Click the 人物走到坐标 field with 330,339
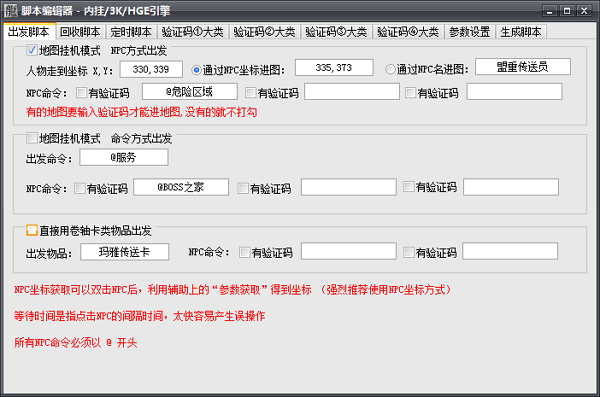The image size is (600, 397). (x=151, y=69)
